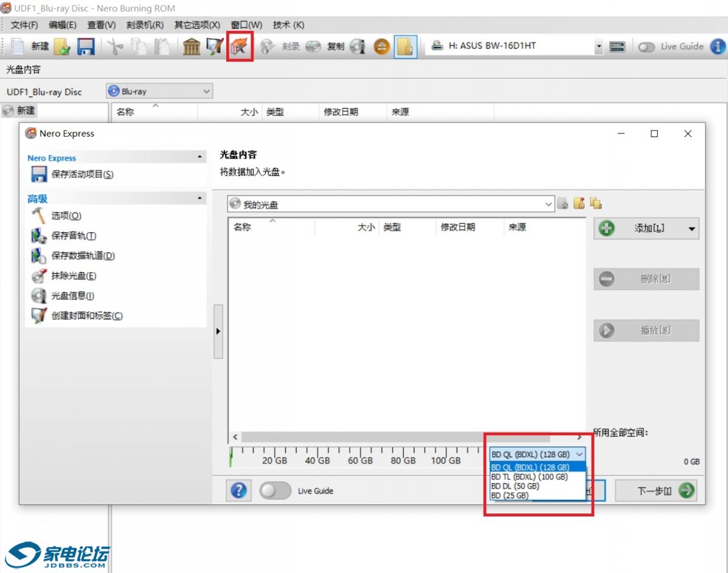Select BD (25 GB) disc size option
Image resolution: width=728 pixels, height=573 pixels.
click(510, 495)
